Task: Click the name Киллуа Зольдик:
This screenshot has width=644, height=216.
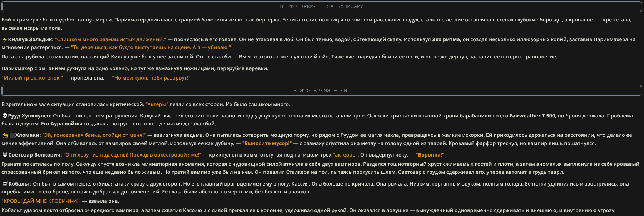Action: pos(31,40)
